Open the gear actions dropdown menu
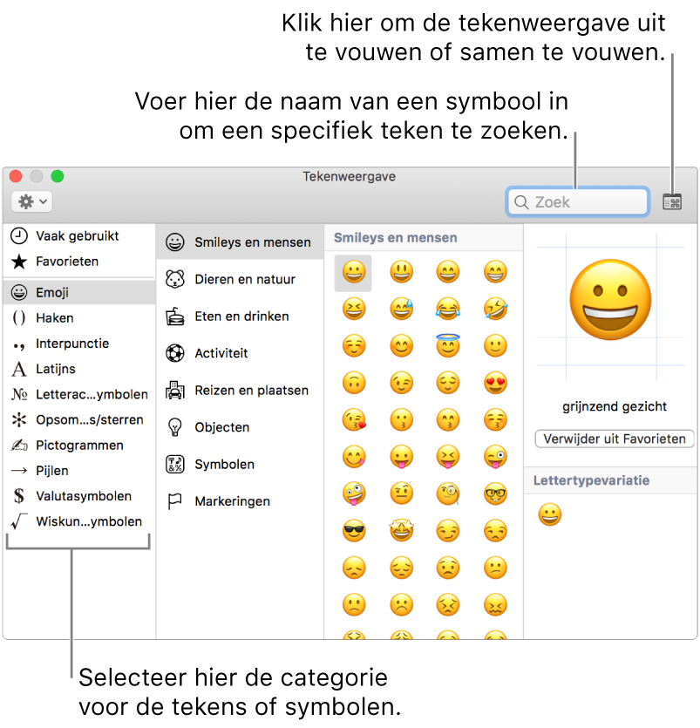This screenshot has width=700, height=728. (31, 201)
